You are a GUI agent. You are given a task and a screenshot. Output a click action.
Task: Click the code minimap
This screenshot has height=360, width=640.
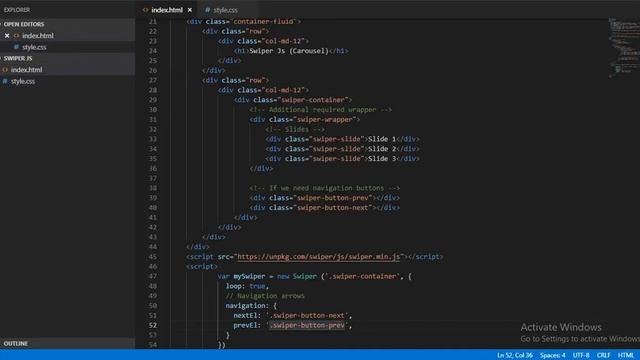(624, 48)
